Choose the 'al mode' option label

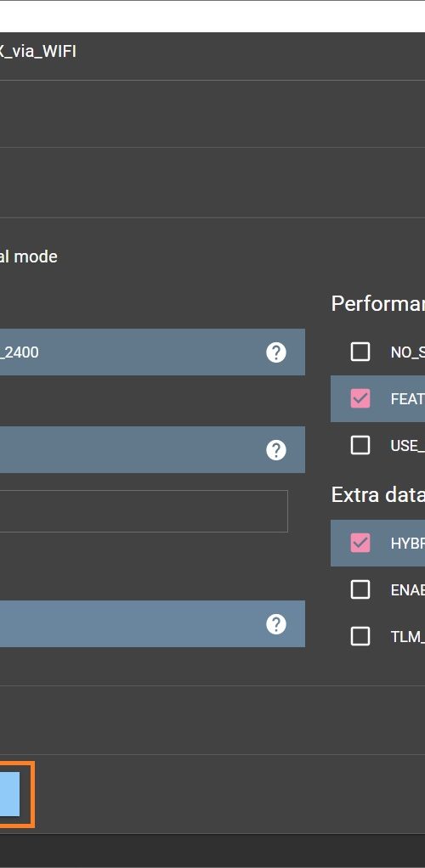[28, 256]
